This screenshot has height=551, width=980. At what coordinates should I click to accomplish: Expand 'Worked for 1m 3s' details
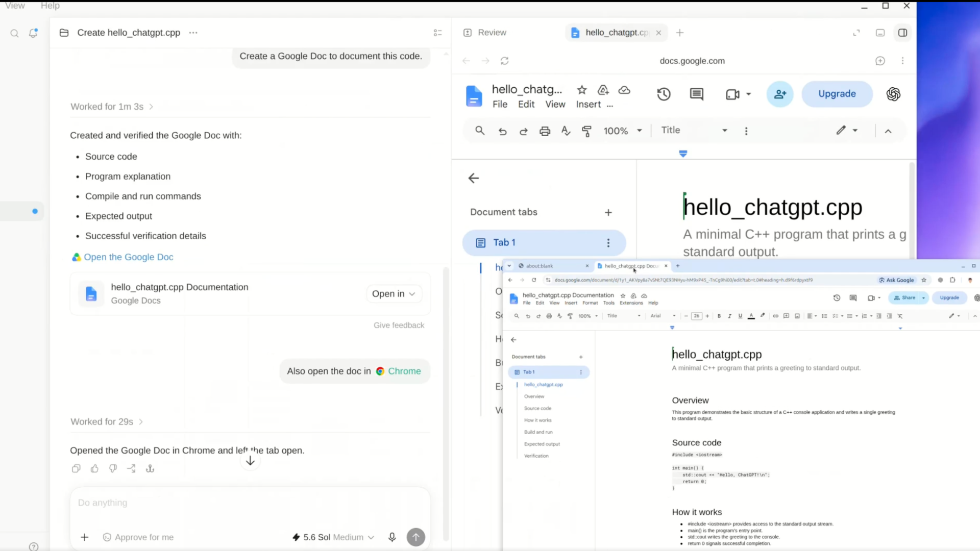pyautogui.click(x=112, y=107)
